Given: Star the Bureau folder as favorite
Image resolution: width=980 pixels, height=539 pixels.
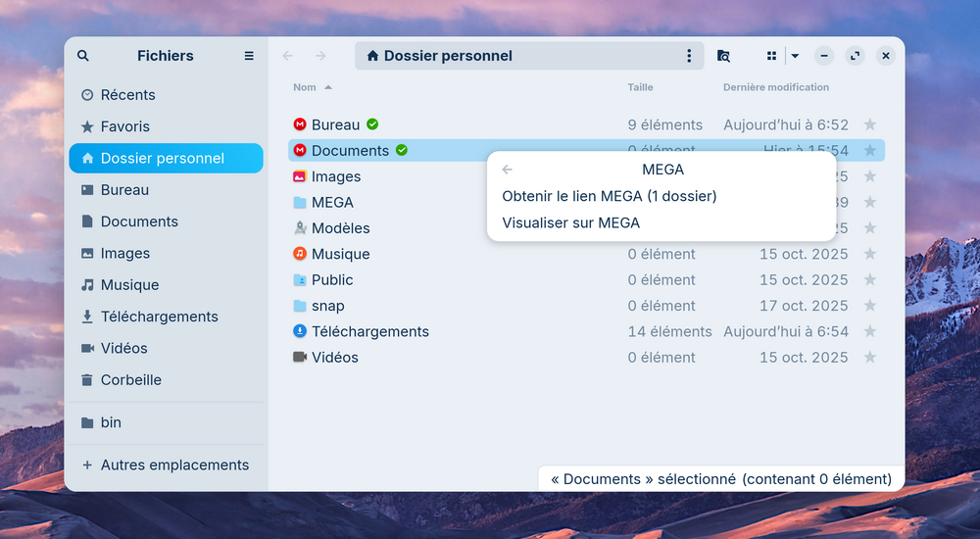Looking at the screenshot, I should [x=869, y=124].
